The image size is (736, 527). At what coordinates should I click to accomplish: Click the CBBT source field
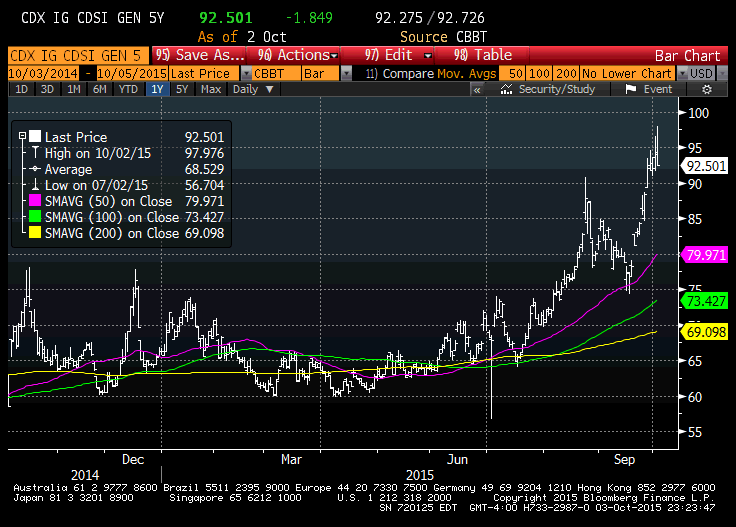click(276, 74)
